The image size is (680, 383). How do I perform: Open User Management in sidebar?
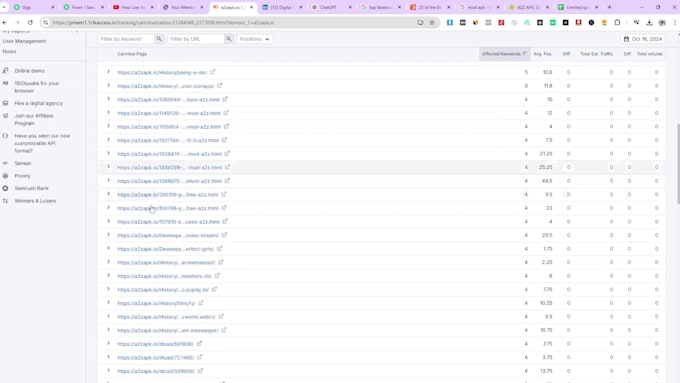coord(24,41)
